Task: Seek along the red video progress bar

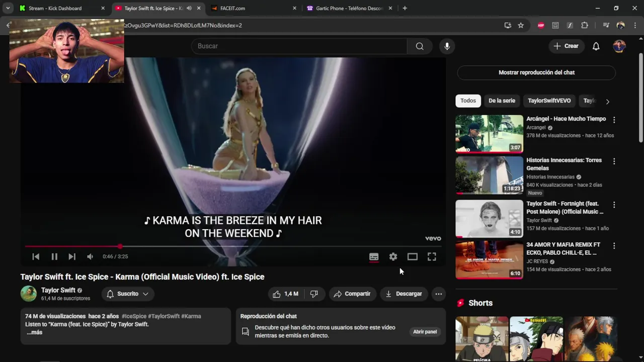Action: [x=233, y=246]
